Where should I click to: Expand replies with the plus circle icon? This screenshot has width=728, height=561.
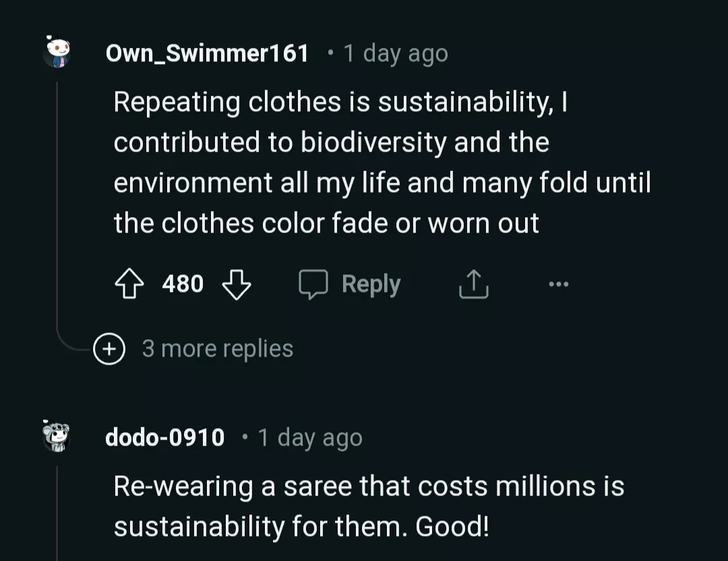pos(109,349)
